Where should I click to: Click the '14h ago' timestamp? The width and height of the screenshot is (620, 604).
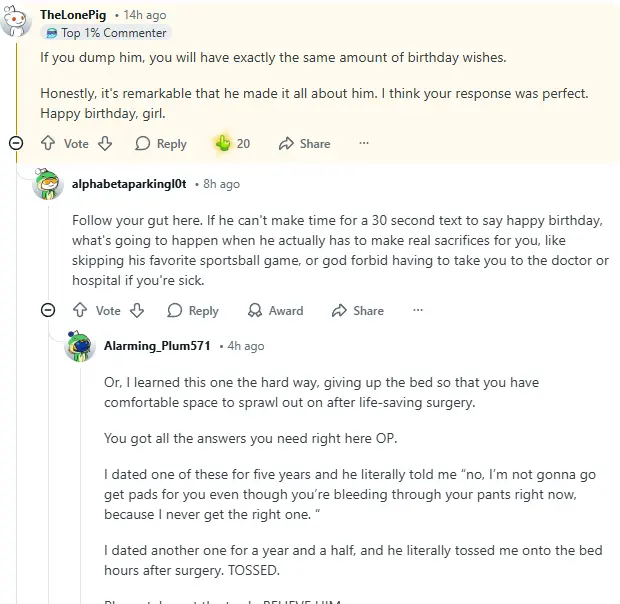(145, 15)
